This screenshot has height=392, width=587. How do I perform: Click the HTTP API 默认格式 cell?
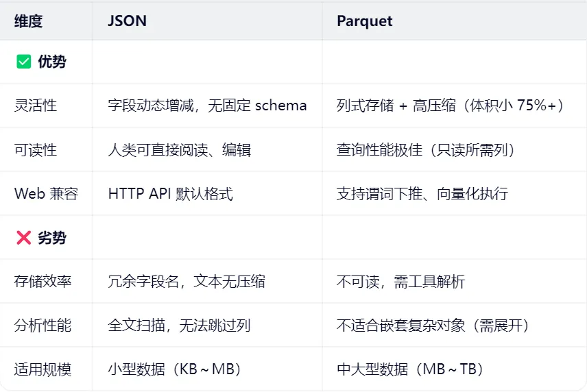(x=170, y=193)
